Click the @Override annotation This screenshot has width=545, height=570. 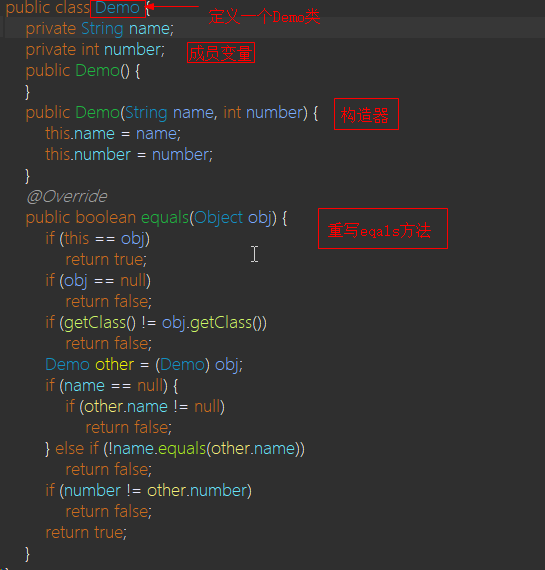point(67,197)
